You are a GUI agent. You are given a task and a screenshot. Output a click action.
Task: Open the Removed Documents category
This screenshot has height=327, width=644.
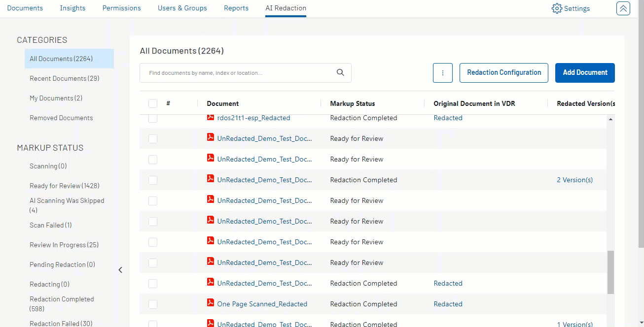pyautogui.click(x=61, y=118)
